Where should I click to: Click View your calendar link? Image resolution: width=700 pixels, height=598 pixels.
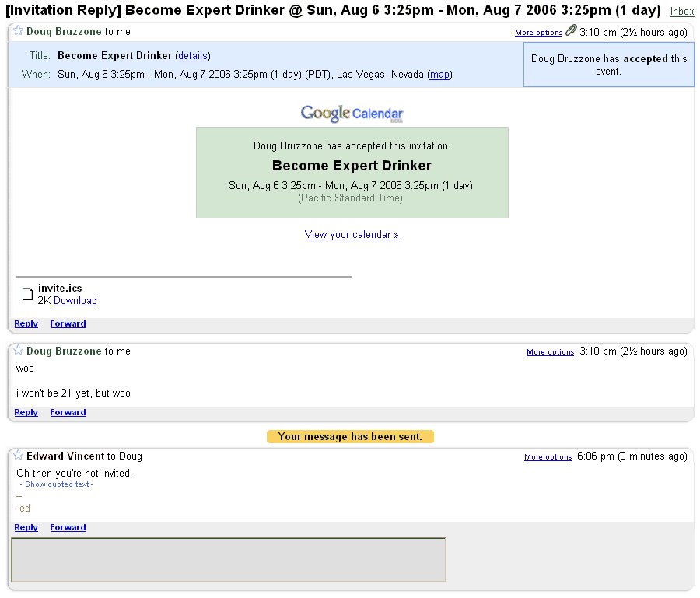(352, 235)
